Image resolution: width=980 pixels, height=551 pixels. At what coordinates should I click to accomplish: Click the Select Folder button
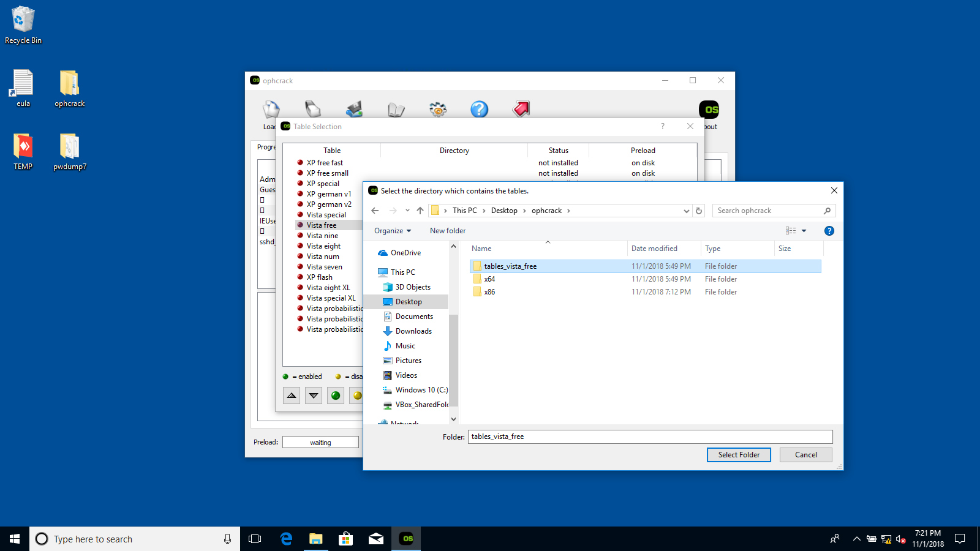(x=739, y=455)
